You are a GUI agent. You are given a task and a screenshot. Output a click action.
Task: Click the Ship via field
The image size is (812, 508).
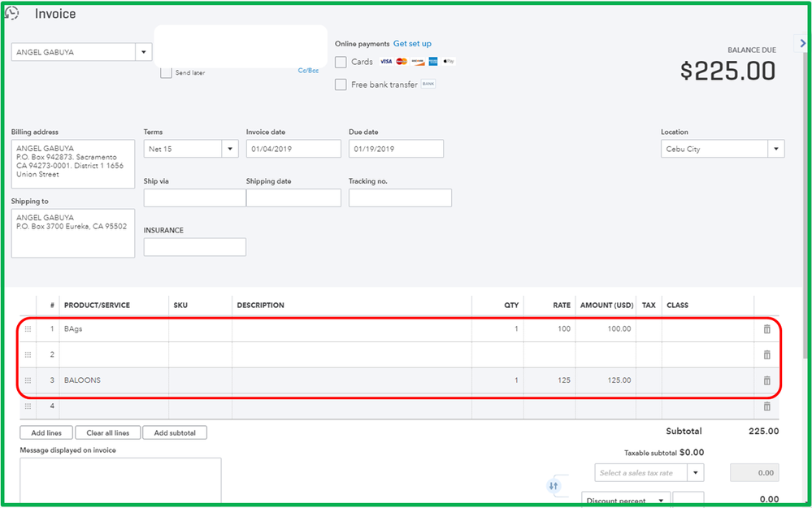(x=195, y=198)
